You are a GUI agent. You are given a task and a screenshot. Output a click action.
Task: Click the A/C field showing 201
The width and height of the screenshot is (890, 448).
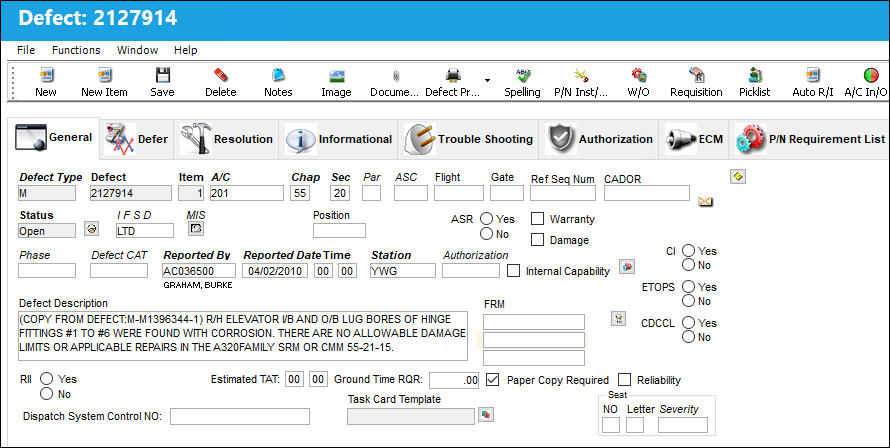(247, 193)
